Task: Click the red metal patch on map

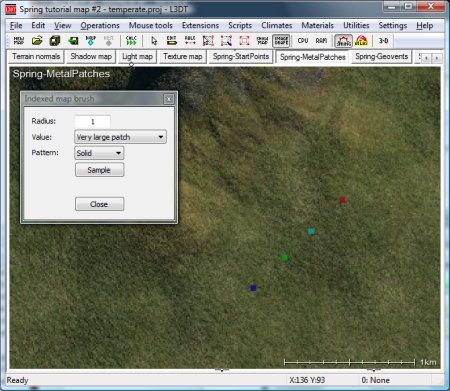Action: pos(342,200)
